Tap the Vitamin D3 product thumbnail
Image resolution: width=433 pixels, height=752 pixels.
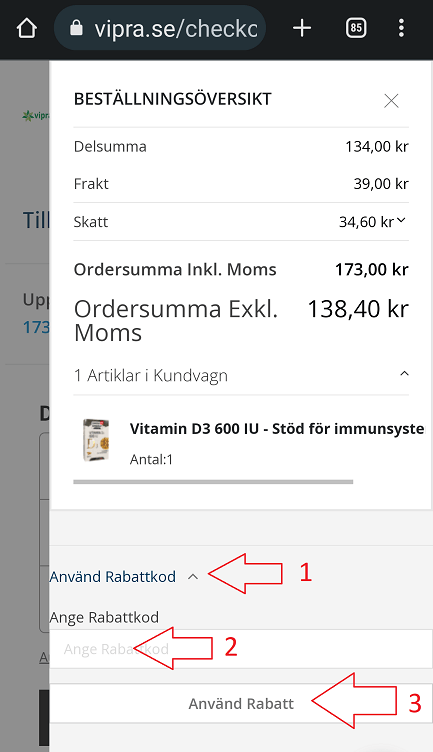click(x=96, y=440)
